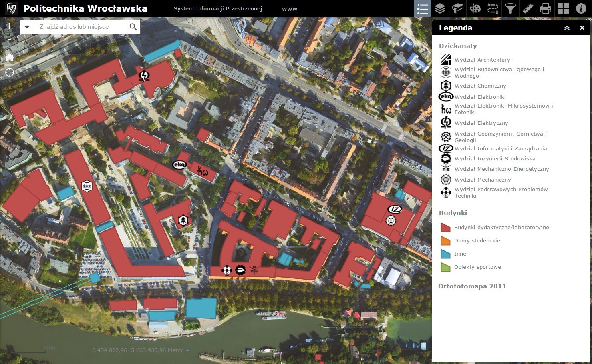Collapse the Legenda panel
Screen dimensions: 592x364
pos(567,28)
